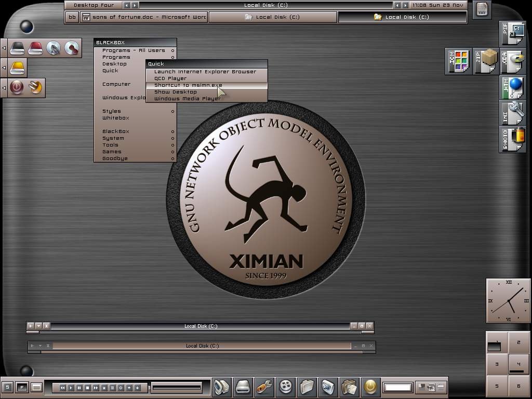Click the orange power plug icon
This screenshot has width=532, height=399.
point(35,87)
